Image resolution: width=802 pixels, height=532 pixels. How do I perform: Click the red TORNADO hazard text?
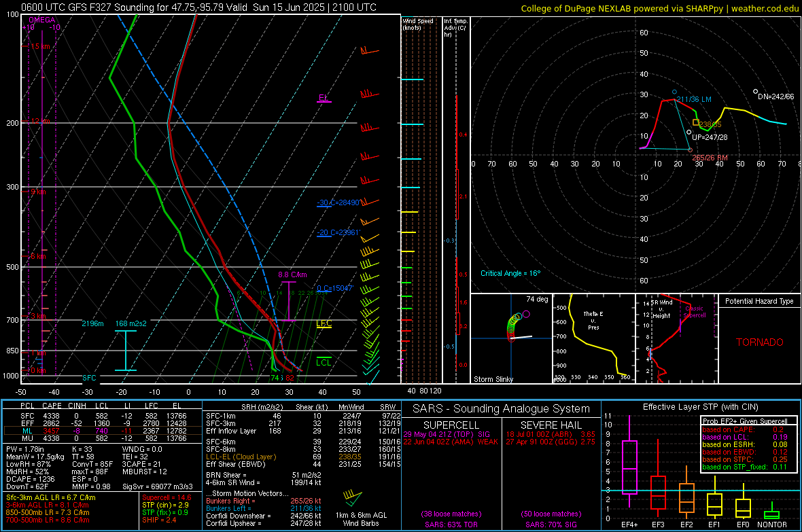point(760,342)
